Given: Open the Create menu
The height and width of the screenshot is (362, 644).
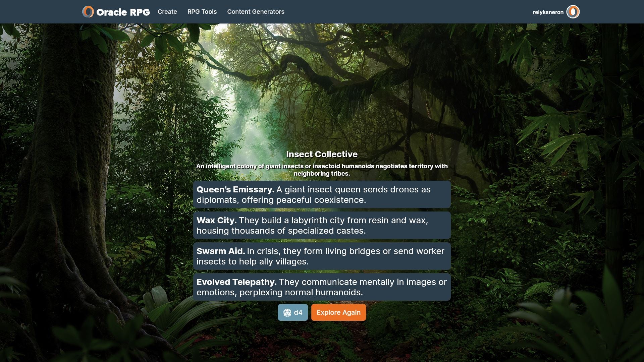Looking at the screenshot, I should tap(167, 12).
